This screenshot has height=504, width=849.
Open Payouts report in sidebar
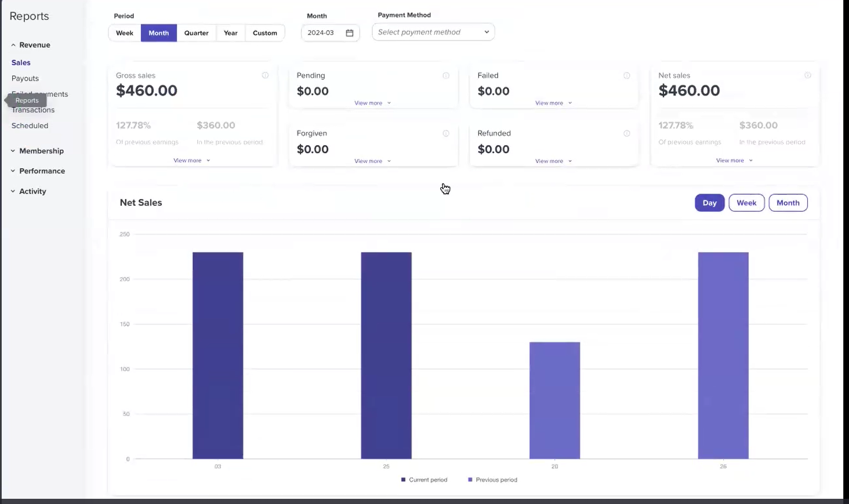point(25,78)
